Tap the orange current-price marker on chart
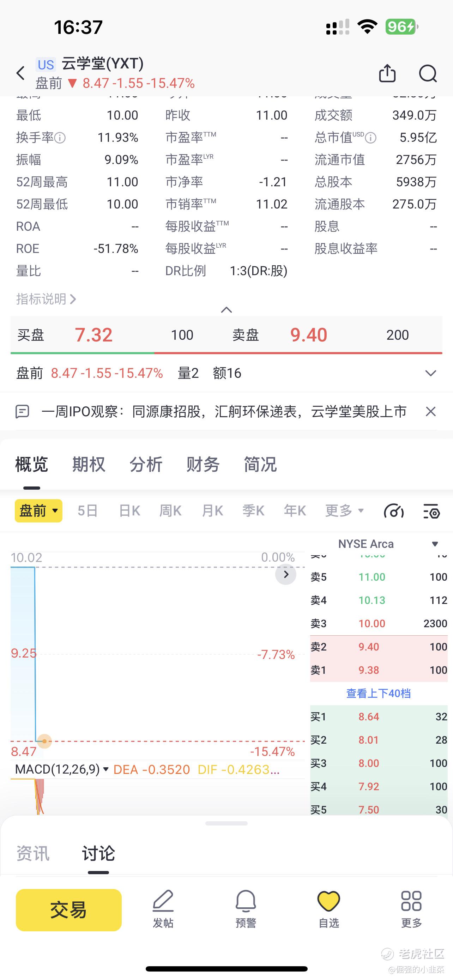This screenshot has height=980, width=453. click(44, 741)
